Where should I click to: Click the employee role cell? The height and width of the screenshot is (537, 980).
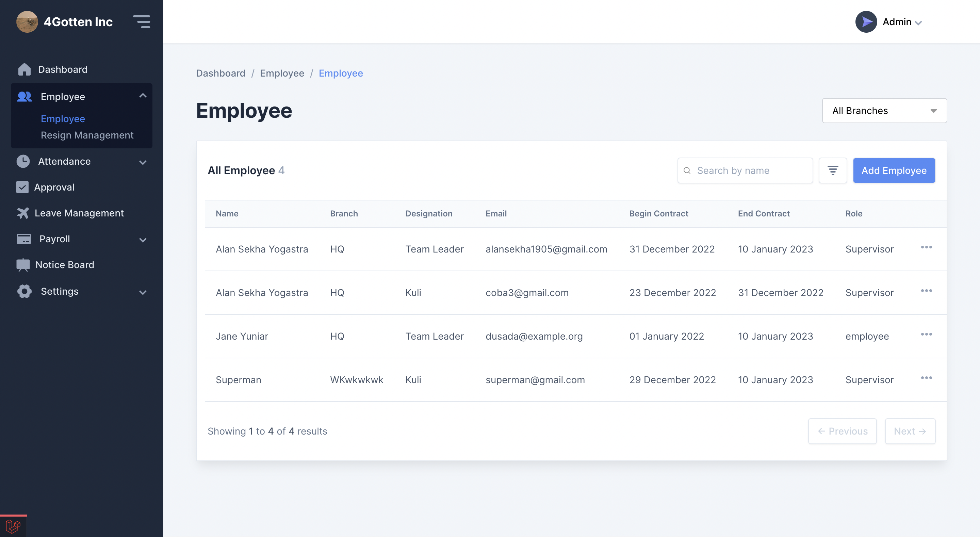[x=867, y=337]
